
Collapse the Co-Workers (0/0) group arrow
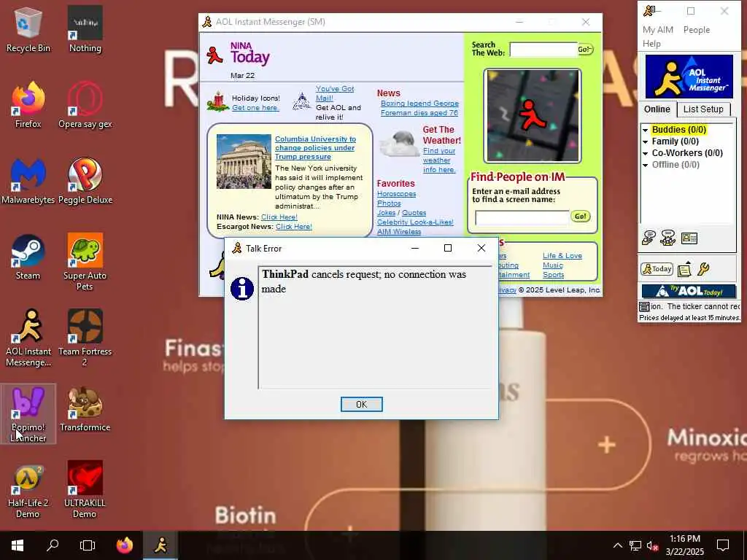pyautogui.click(x=645, y=153)
